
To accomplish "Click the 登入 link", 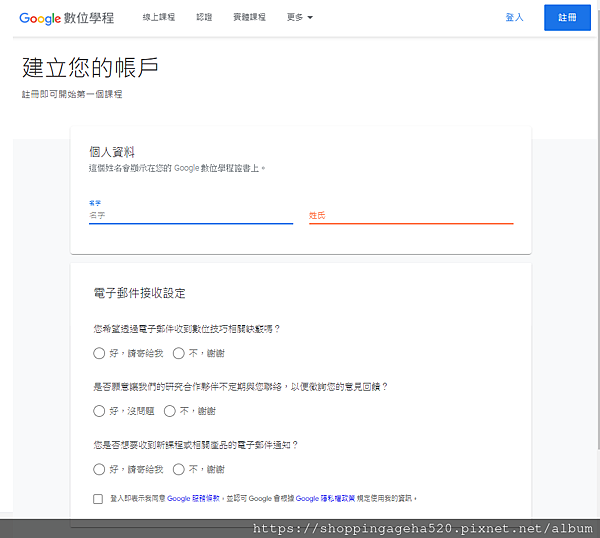I will (x=514, y=17).
